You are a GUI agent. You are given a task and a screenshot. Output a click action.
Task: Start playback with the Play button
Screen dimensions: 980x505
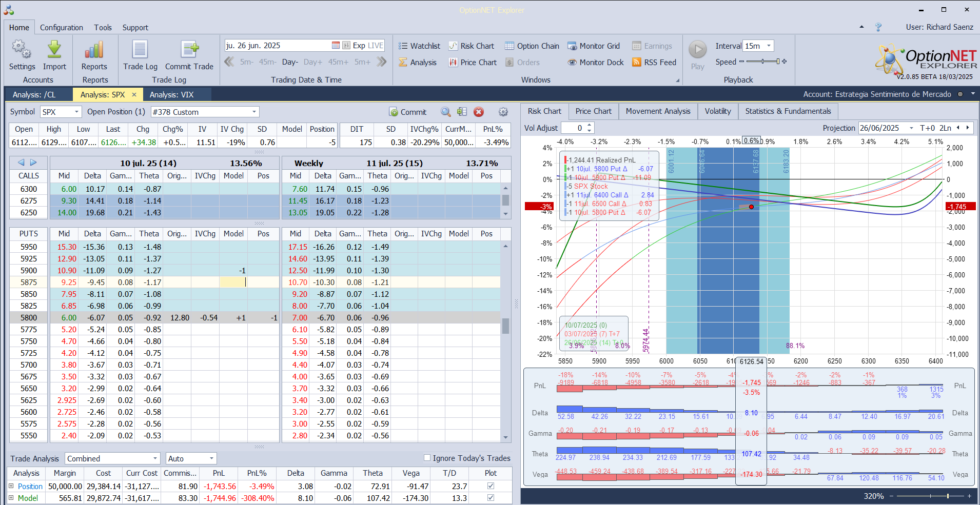click(x=697, y=55)
